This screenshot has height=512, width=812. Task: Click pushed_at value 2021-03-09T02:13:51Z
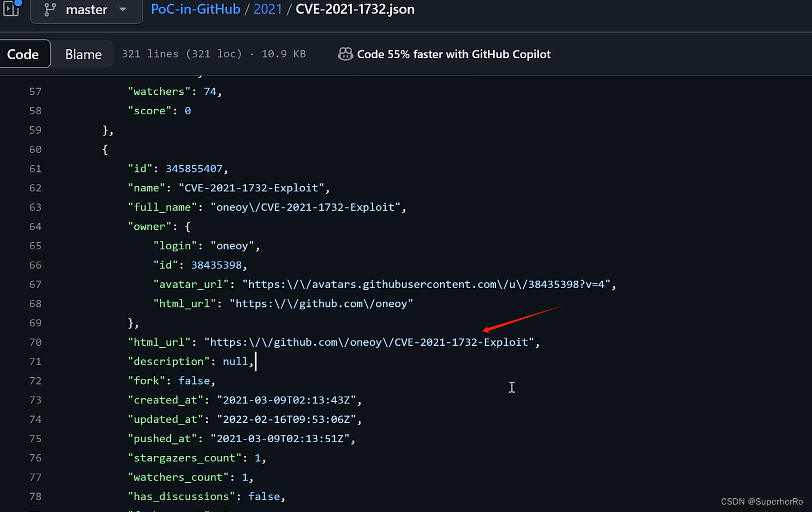(x=281, y=439)
